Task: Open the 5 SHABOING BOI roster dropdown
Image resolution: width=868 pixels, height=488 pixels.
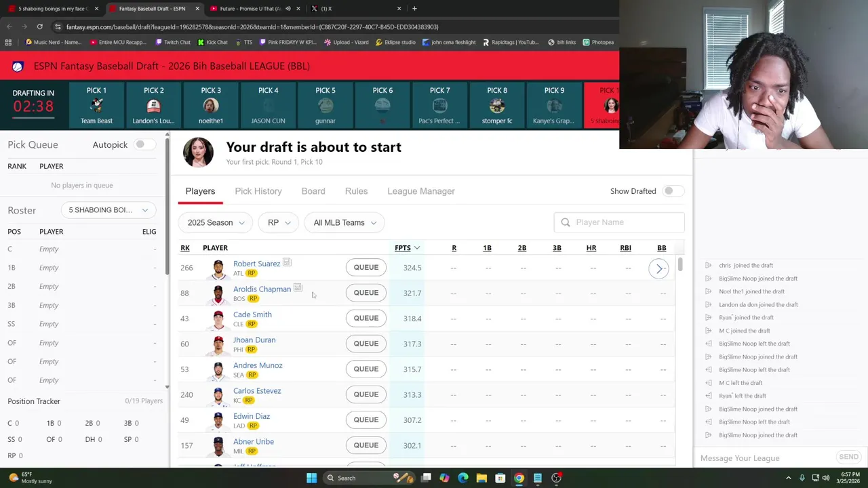Action: click(x=108, y=210)
